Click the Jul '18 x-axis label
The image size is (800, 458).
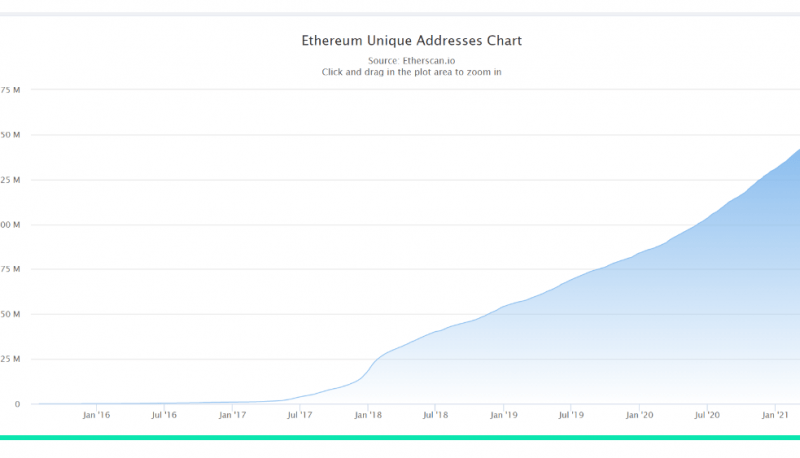435,414
